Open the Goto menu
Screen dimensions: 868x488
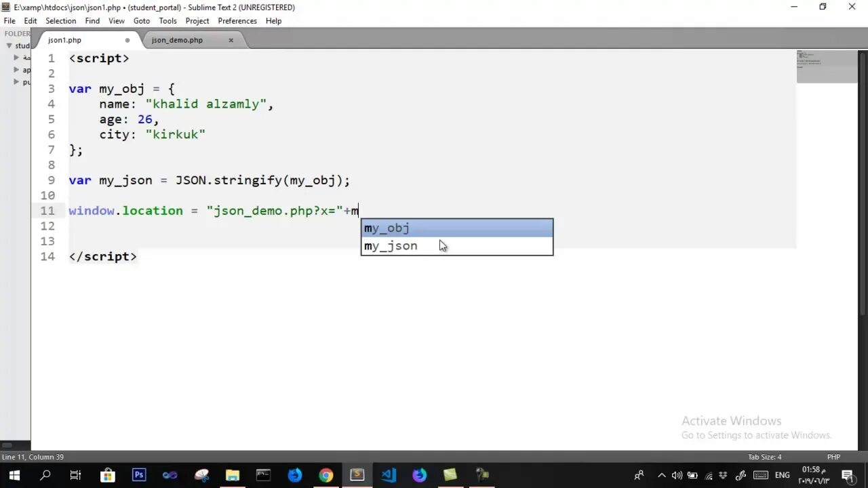[142, 21]
